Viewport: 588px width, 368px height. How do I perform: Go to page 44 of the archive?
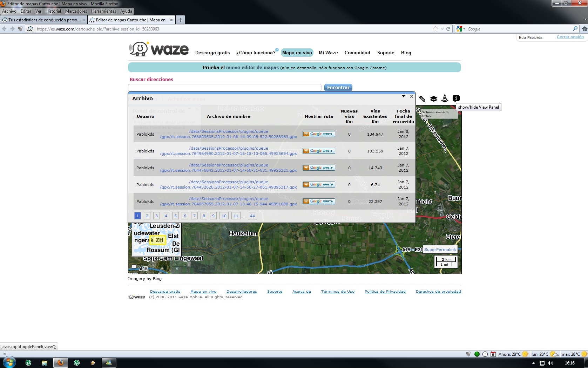(252, 216)
